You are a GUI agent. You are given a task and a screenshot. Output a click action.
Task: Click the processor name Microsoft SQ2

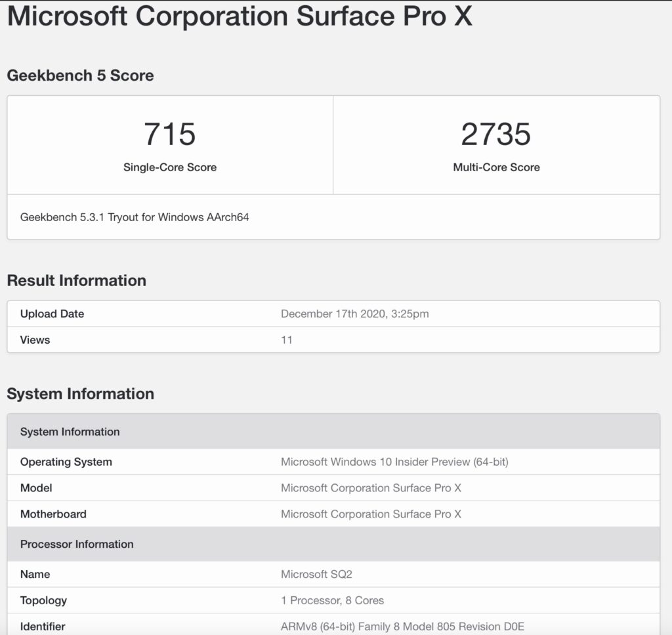click(316, 574)
